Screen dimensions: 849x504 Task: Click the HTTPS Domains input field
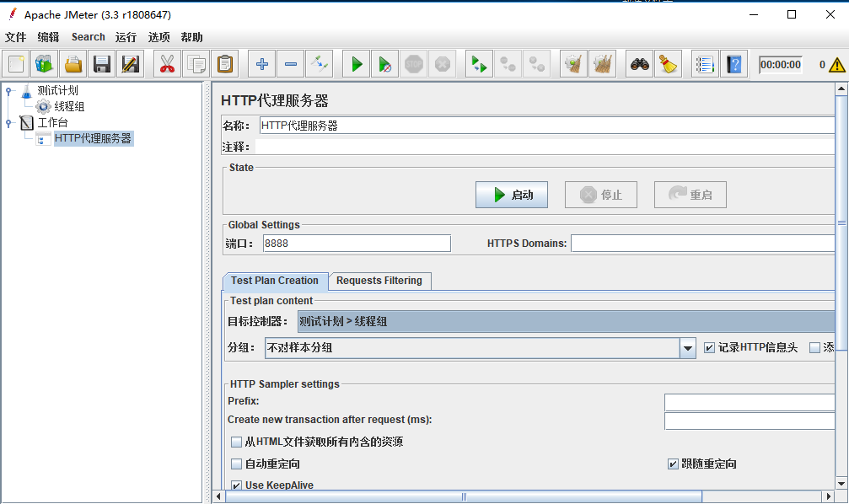[703, 244]
